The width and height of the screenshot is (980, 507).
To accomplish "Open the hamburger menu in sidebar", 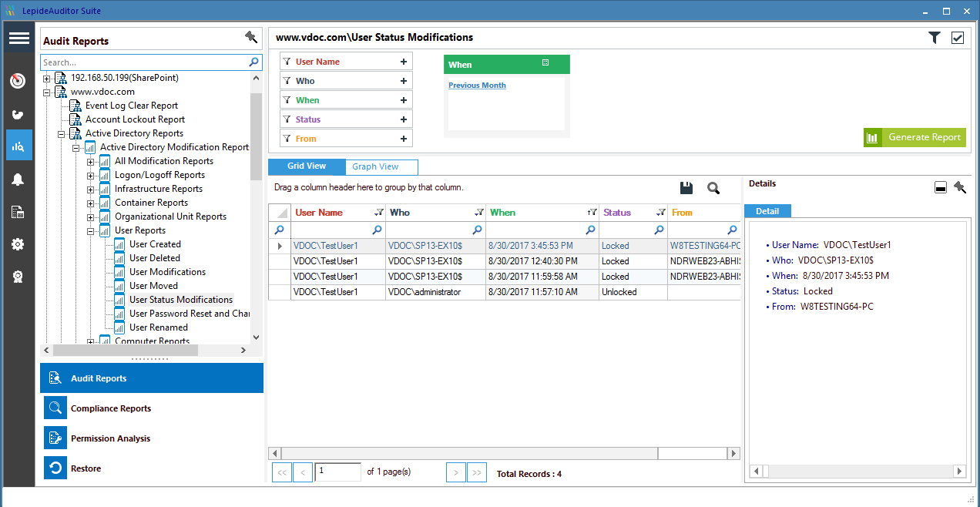I will point(18,39).
